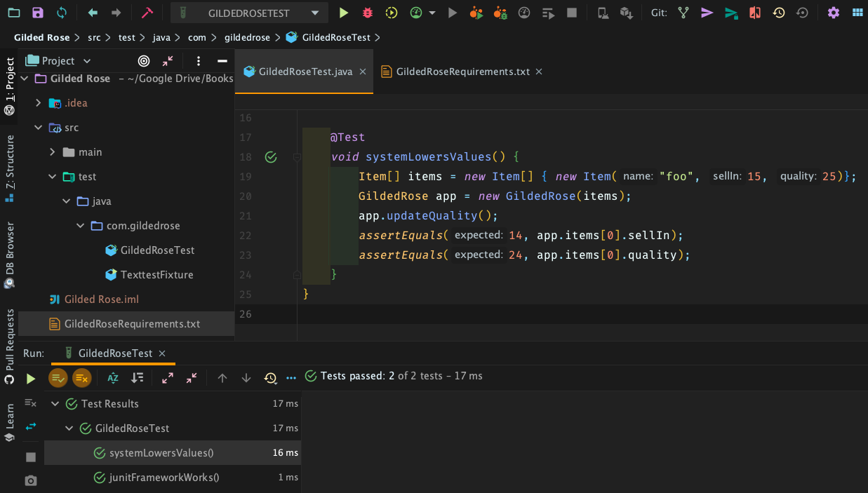This screenshot has width=868, height=493.
Task: Click the stop button in the toolbar
Action: (572, 13)
